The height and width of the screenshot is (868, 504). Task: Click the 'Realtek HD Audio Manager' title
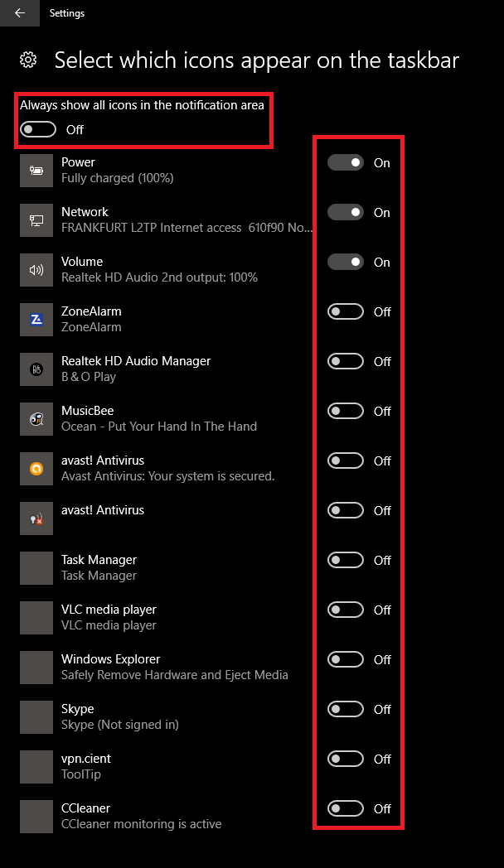(136, 361)
